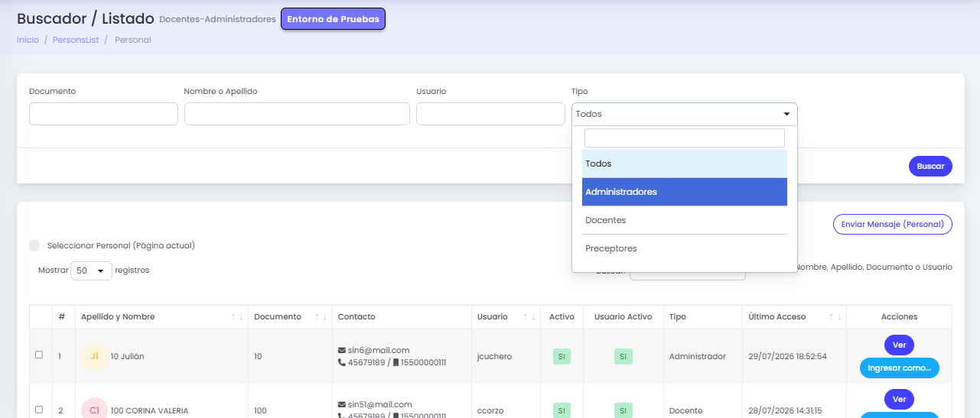Click the Acciones column header
The image size is (980, 418).
click(x=899, y=316)
